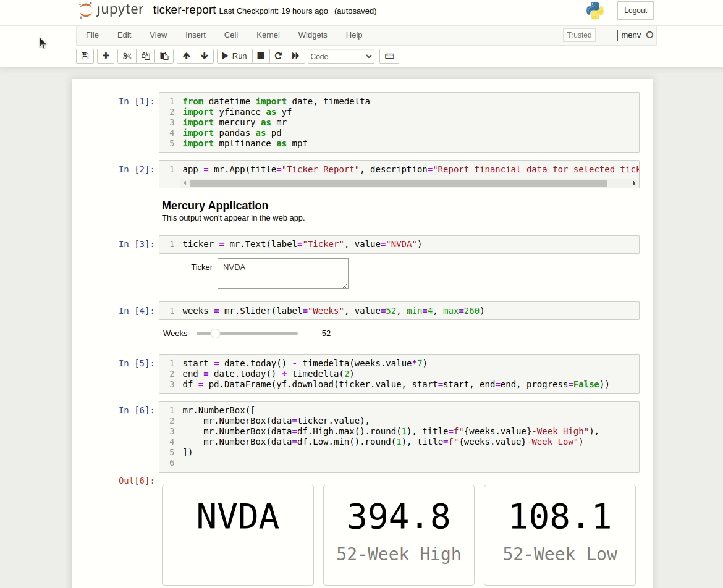Paste cell below with paste icon
723x588 pixels.
(x=164, y=56)
